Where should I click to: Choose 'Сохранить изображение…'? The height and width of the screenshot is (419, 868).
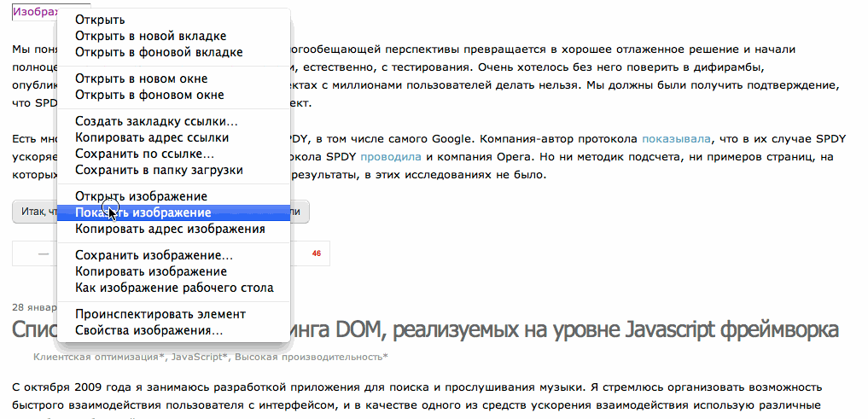tap(174, 256)
